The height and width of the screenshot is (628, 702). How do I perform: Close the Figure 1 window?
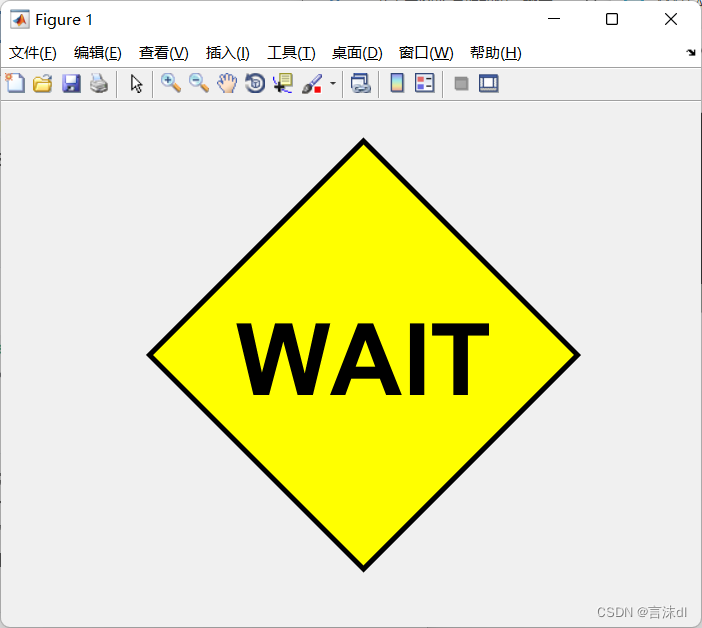(x=671, y=19)
